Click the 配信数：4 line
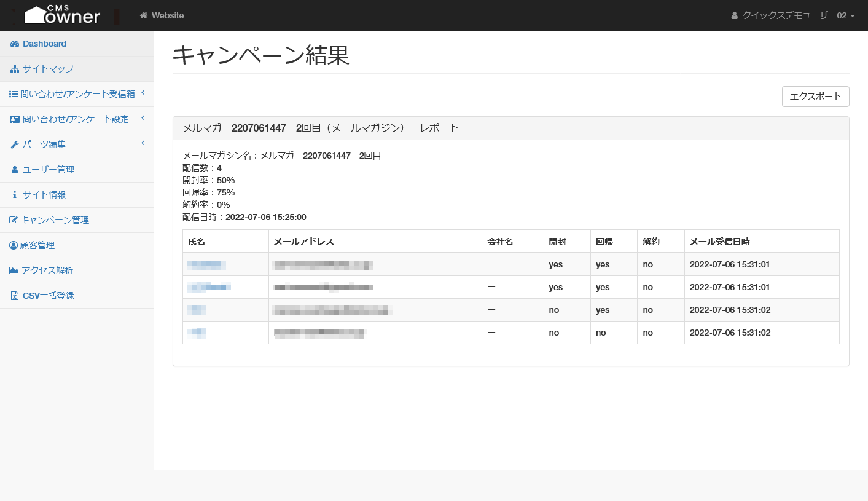 click(x=202, y=168)
